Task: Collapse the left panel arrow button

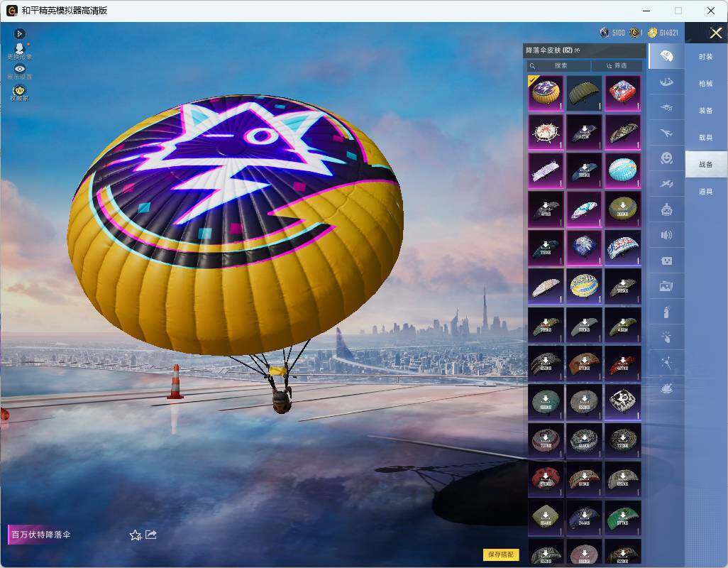Action: [19, 33]
